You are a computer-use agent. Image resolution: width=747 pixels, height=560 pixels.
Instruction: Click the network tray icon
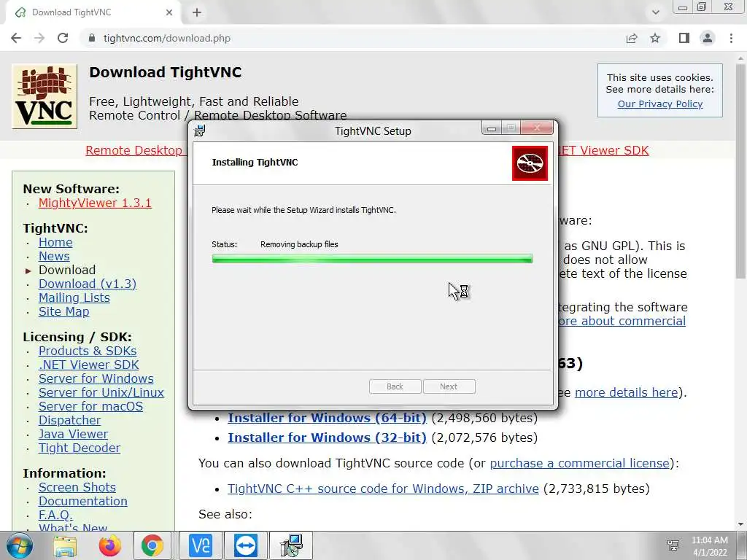click(x=673, y=545)
